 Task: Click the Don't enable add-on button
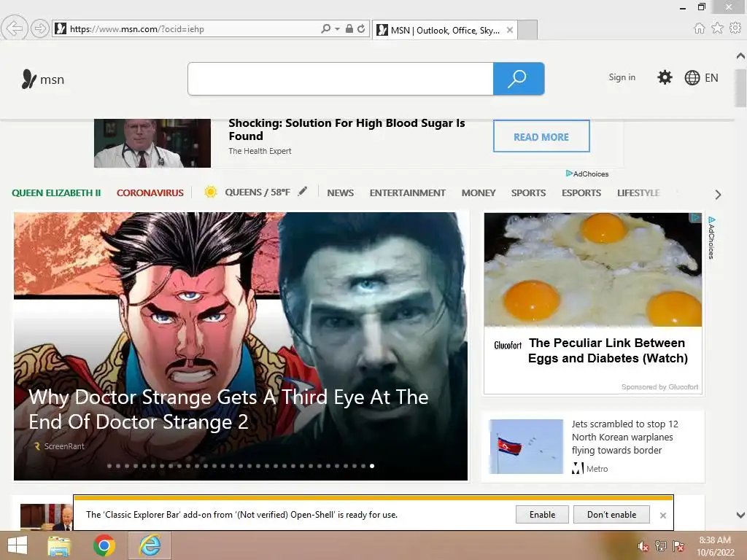[x=612, y=514]
